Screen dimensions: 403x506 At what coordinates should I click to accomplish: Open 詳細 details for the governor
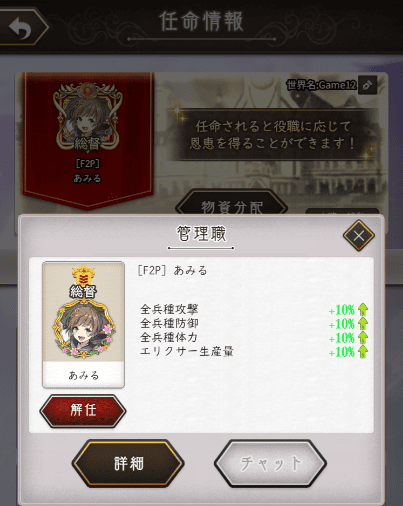128,463
